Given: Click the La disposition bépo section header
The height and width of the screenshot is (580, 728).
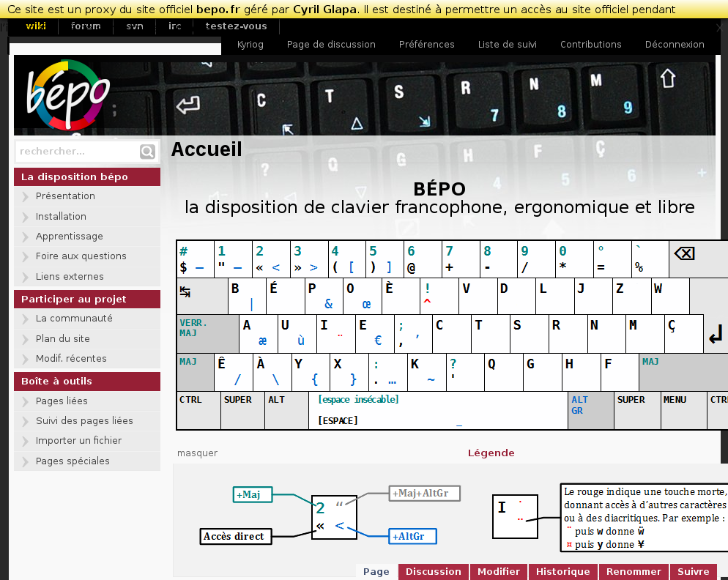Looking at the screenshot, I should pyautogui.click(x=87, y=177).
